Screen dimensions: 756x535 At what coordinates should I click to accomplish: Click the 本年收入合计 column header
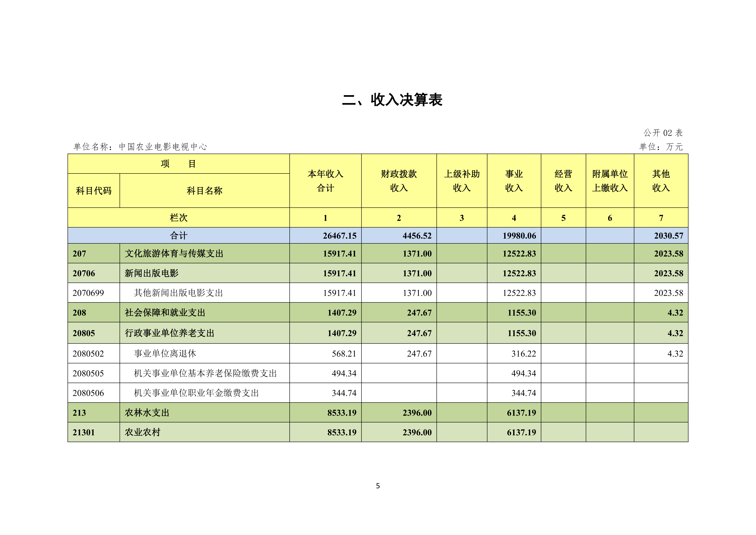(325, 181)
